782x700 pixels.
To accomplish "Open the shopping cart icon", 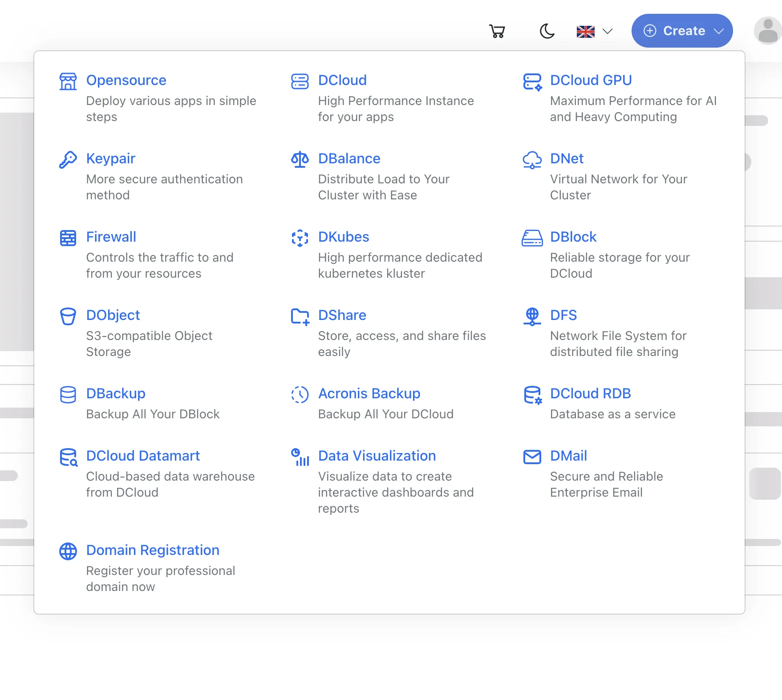I will click(x=497, y=31).
